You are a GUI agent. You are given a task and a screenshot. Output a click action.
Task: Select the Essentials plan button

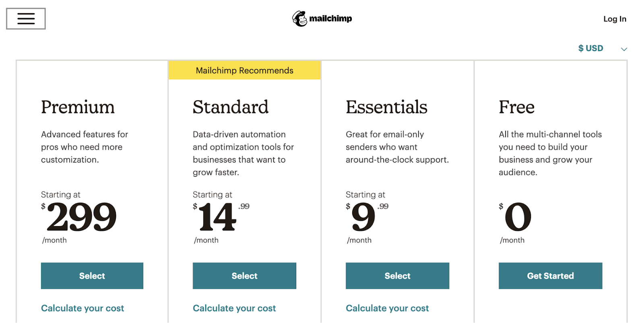tap(397, 276)
